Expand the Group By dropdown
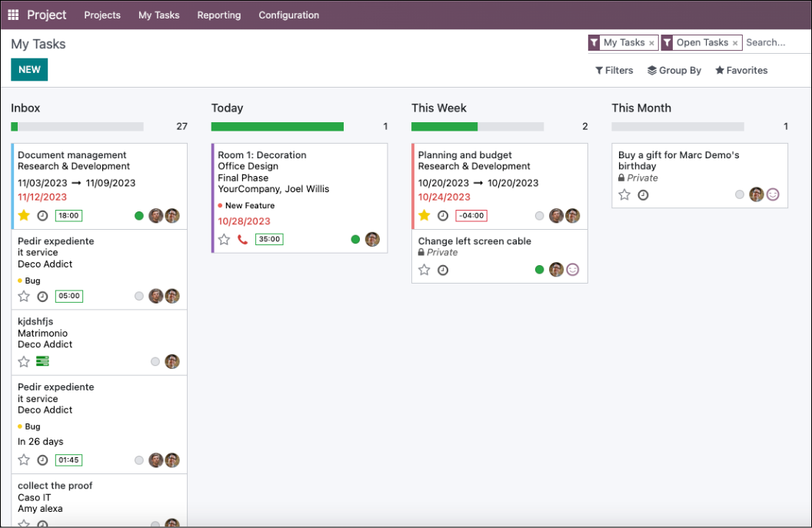 pos(674,70)
